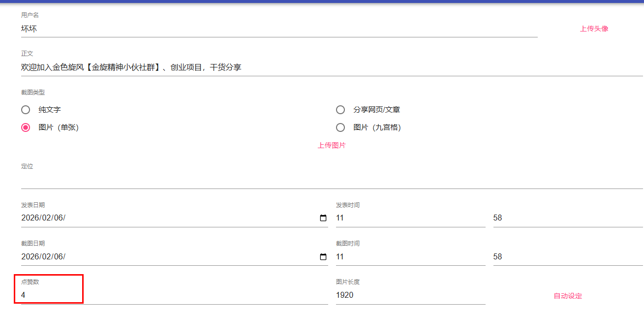Open the 截图日期 calendar picker icon
This screenshot has height=314, width=644.
323,257
